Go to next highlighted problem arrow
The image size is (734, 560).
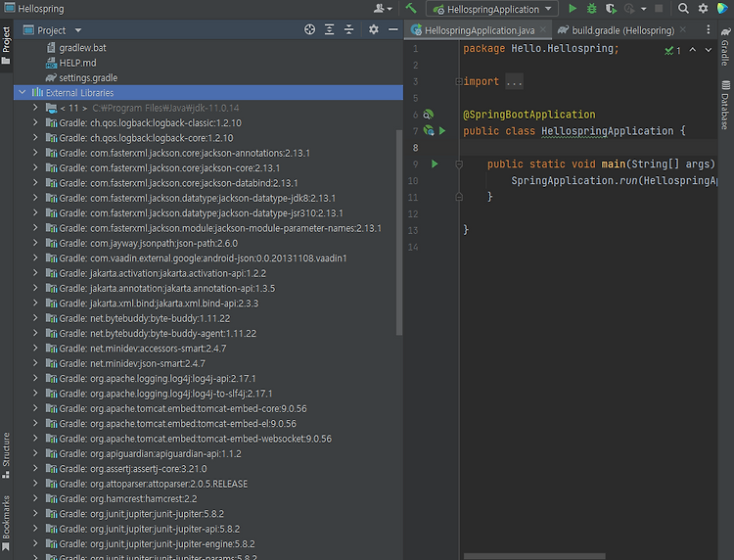coord(709,50)
